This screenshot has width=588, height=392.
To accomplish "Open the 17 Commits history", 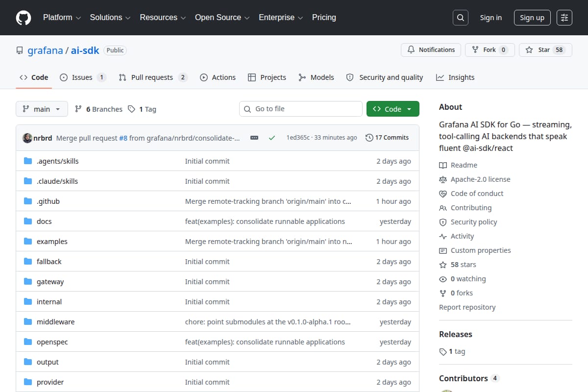I will [x=387, y=138].
